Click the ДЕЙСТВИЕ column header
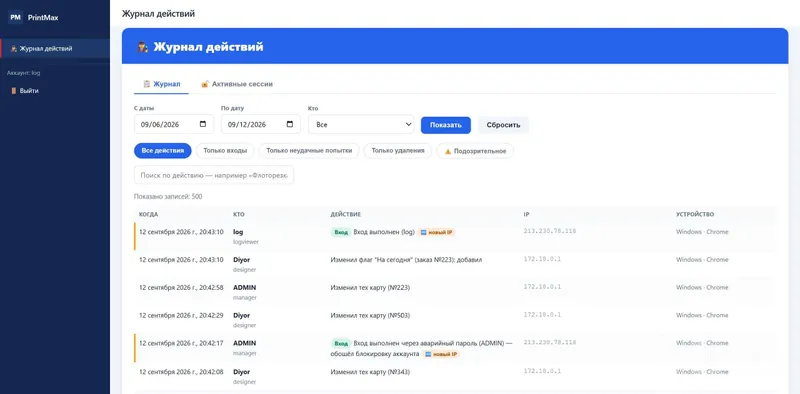The image size is (800, 394). click(x=346, y=214)
